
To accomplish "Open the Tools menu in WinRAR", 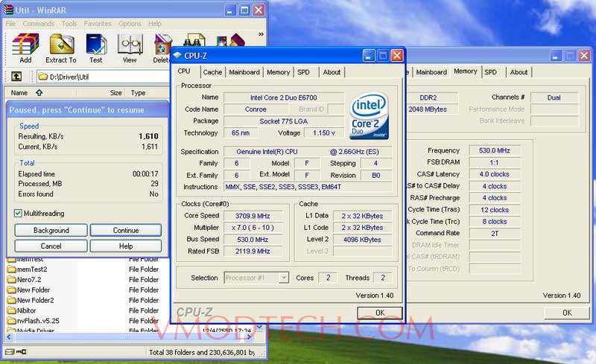I will (69, 24).
